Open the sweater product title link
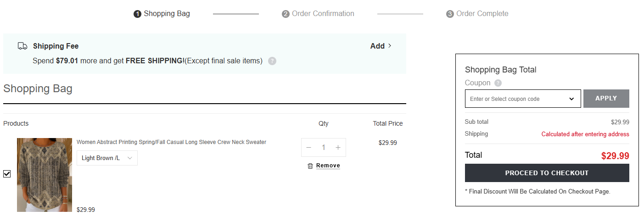 171,142
